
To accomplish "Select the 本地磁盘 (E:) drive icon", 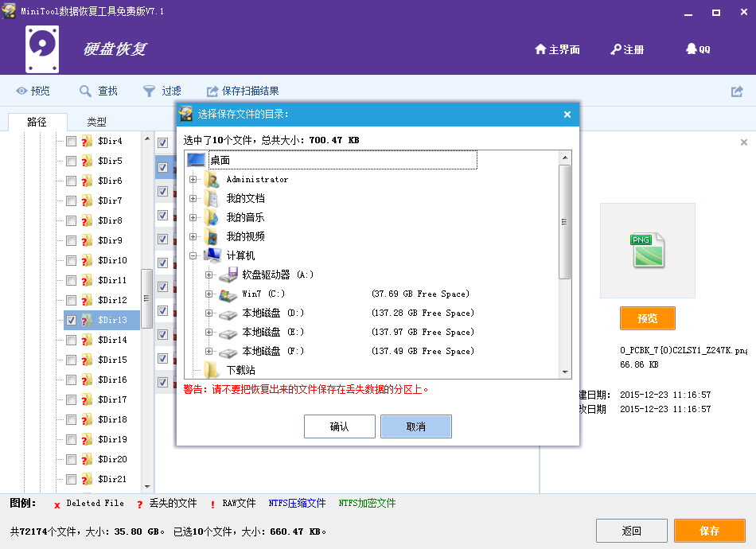I will pos(228,333).
